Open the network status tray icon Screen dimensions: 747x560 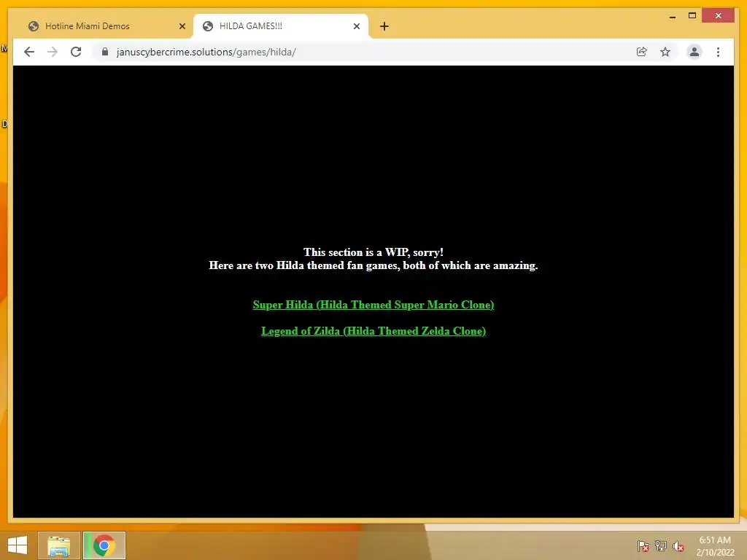point(661,546)
